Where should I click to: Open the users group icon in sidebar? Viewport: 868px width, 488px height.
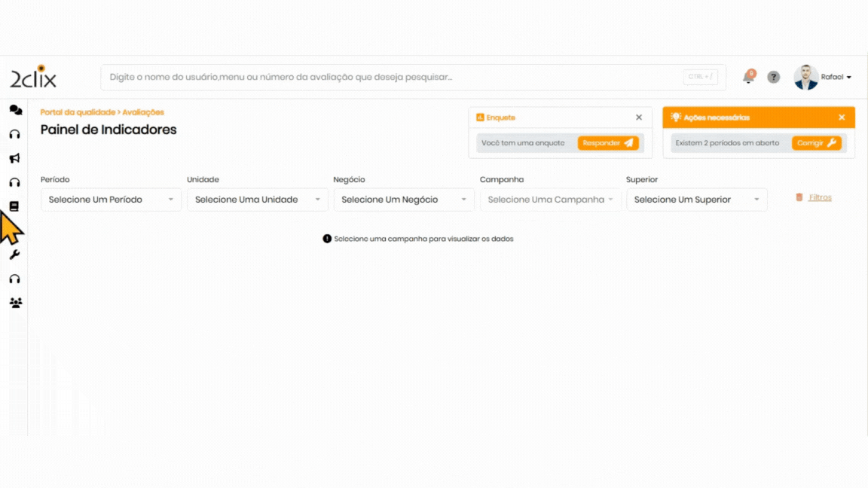[15, 303]
